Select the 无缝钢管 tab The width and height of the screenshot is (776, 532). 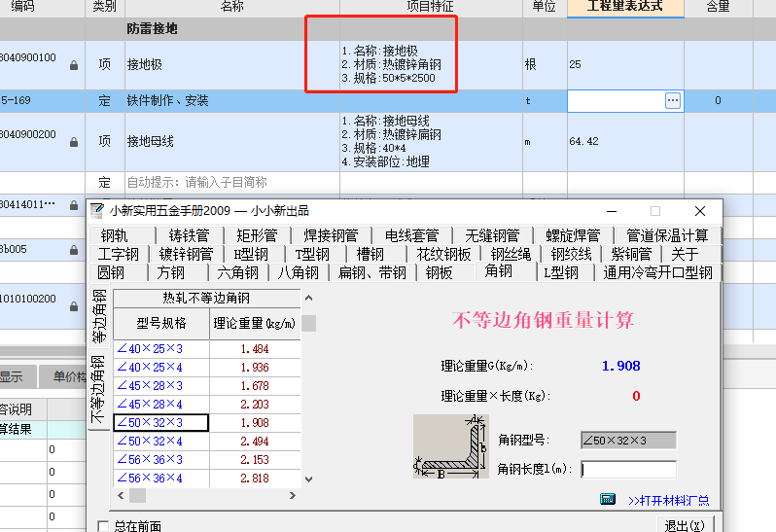(492, 235)
